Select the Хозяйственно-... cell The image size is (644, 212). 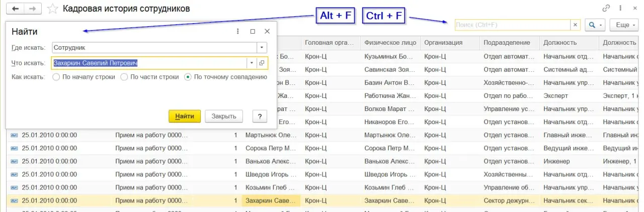509,82
